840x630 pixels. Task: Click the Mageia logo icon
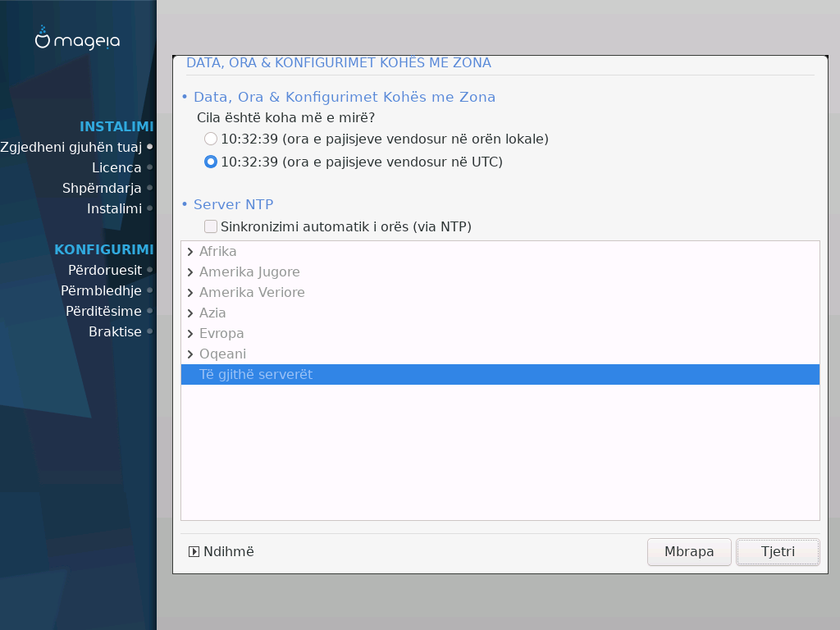(x=43, y=38)
